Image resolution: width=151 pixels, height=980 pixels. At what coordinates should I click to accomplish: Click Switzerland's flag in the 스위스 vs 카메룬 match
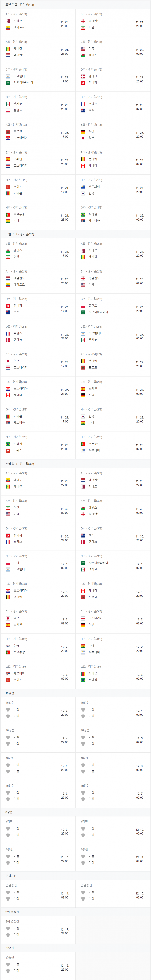click(x=8, y=187)
